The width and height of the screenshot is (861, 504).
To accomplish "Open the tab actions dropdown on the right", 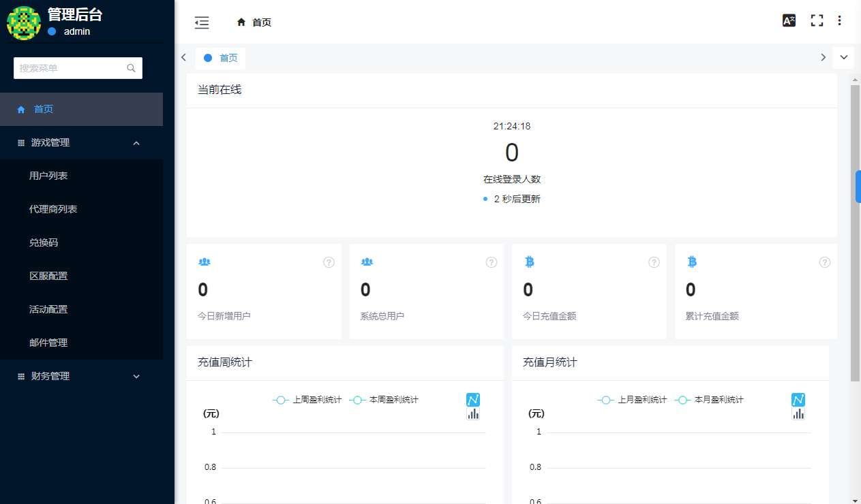I will coord(844,57).
